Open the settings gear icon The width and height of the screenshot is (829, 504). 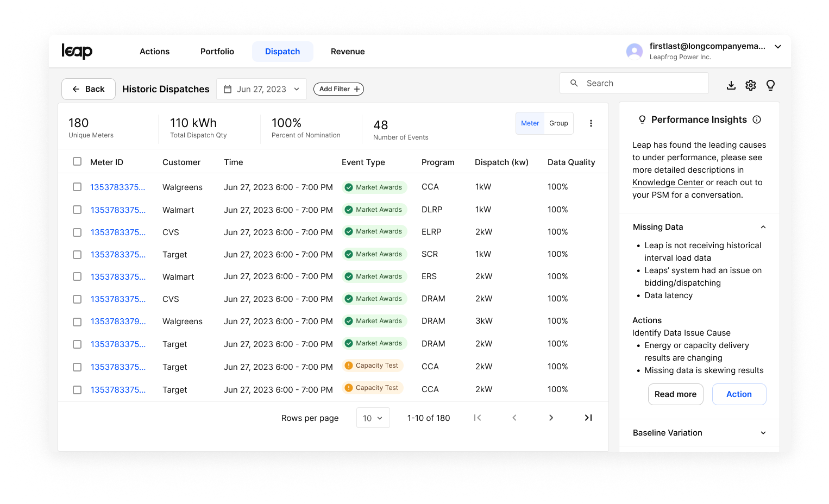click(751, 85)
